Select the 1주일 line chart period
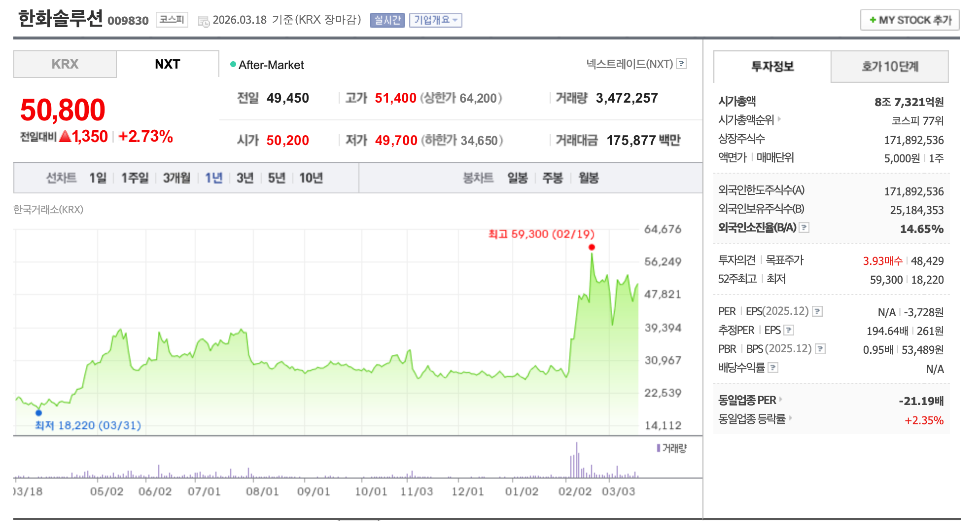Image resolution: width=980 pixels, height=521 pixels. (x=135, y=178)
